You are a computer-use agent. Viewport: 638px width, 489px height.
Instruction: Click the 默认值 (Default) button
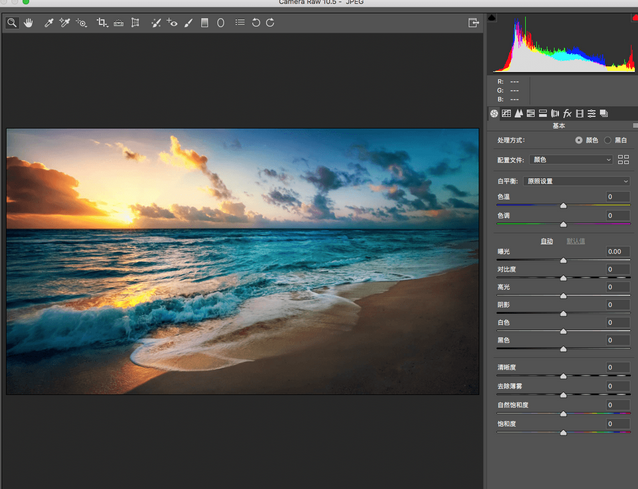[575, 241]
